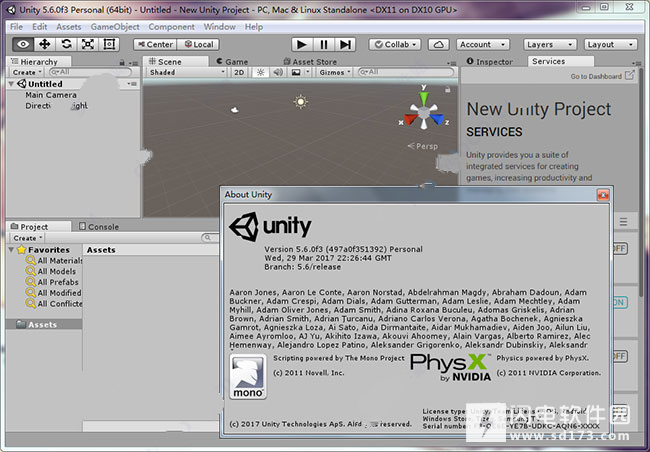Open the Shaded draw mode dropdown
Image resolution: width=650 pixels, height=452 pixels.
click(187, 72)
